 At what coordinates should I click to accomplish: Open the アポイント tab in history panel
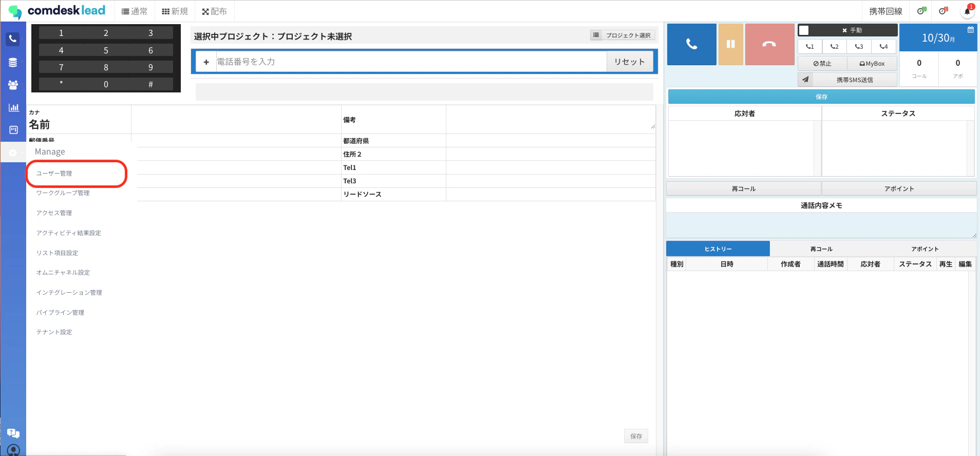click(925, 249)
